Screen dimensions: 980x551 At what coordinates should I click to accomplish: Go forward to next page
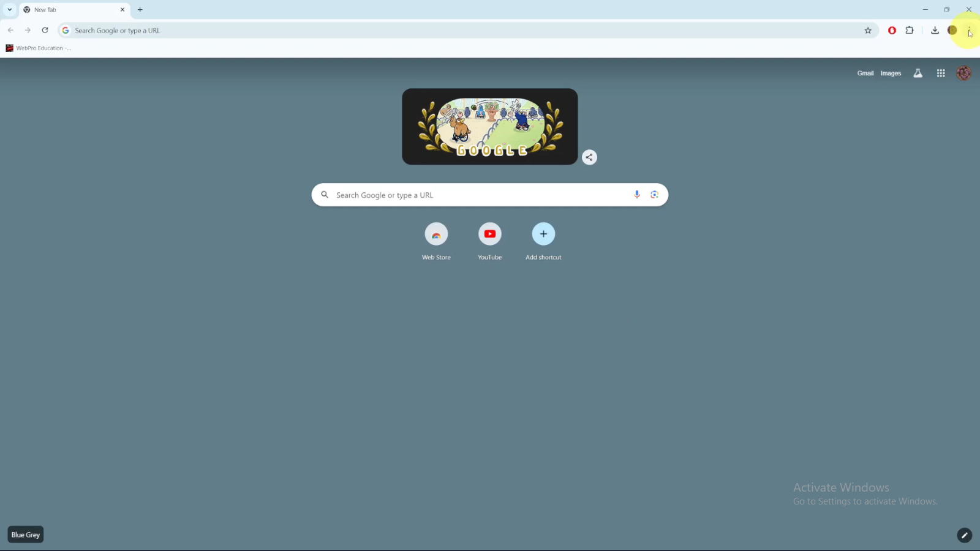tap(28, 30)
